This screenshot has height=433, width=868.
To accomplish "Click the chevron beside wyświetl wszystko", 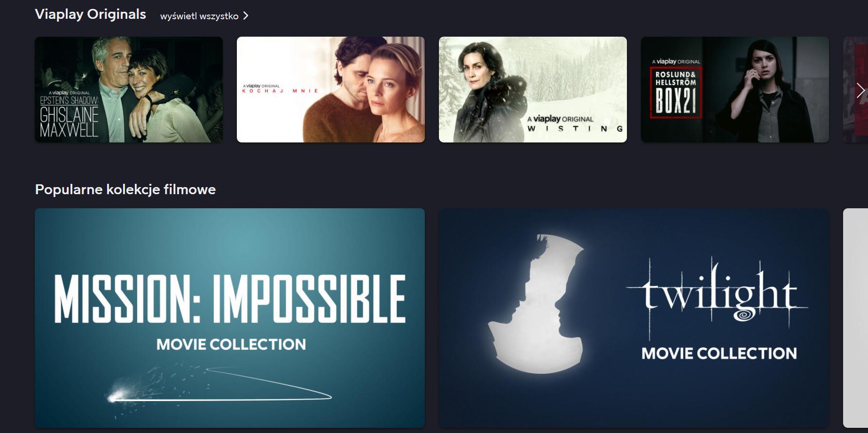I will point(246,16).
